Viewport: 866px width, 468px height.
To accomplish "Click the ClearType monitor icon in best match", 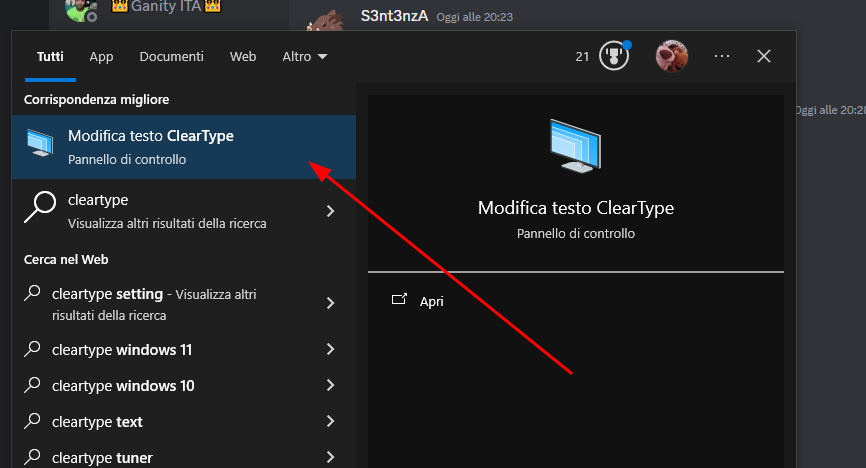I will pos(40,143).
